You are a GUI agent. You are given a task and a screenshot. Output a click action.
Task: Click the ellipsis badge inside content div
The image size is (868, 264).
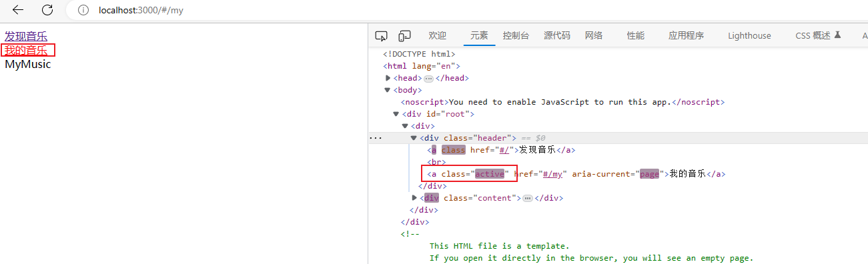point(528,198)
